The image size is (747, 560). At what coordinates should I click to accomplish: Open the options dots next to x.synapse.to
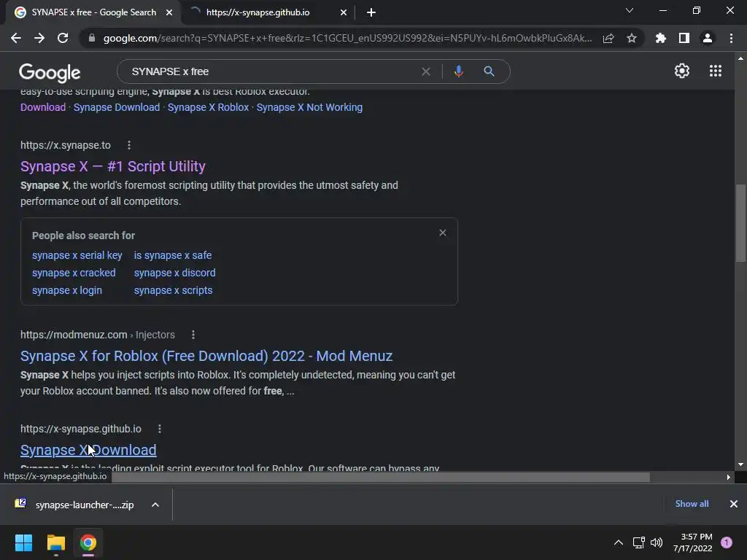[x=129, y=145]
